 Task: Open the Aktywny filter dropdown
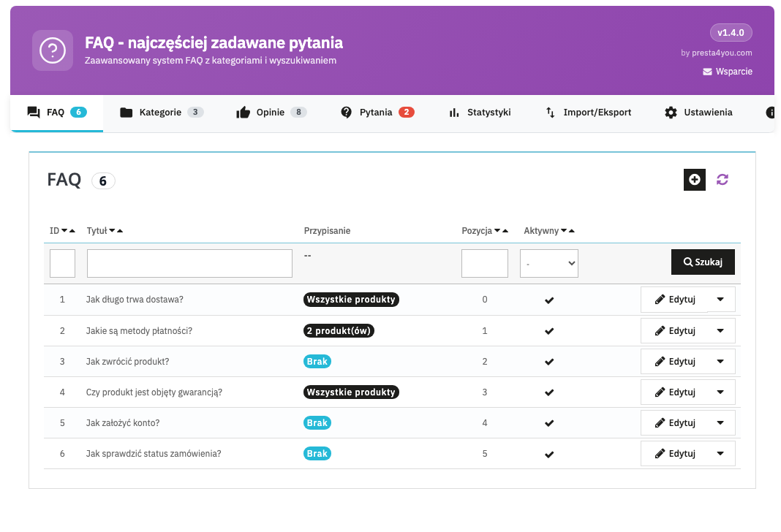click(549, 263)
